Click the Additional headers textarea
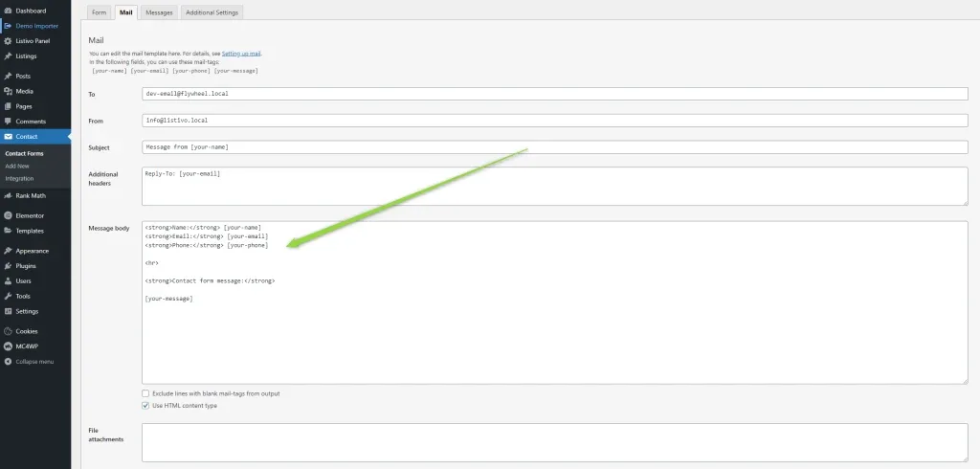The width and height of the screenshot is (980, 469). (x=555, y=186)
